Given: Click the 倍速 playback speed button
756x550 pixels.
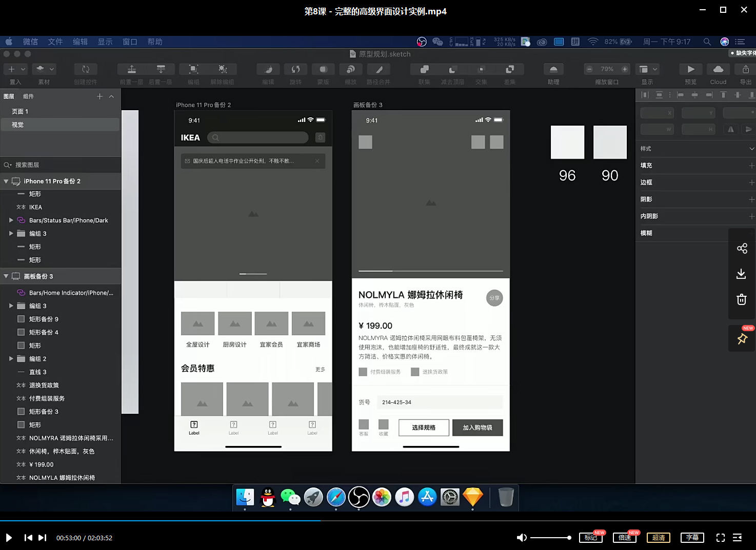Looking at the screenshot, I should 624,538.
